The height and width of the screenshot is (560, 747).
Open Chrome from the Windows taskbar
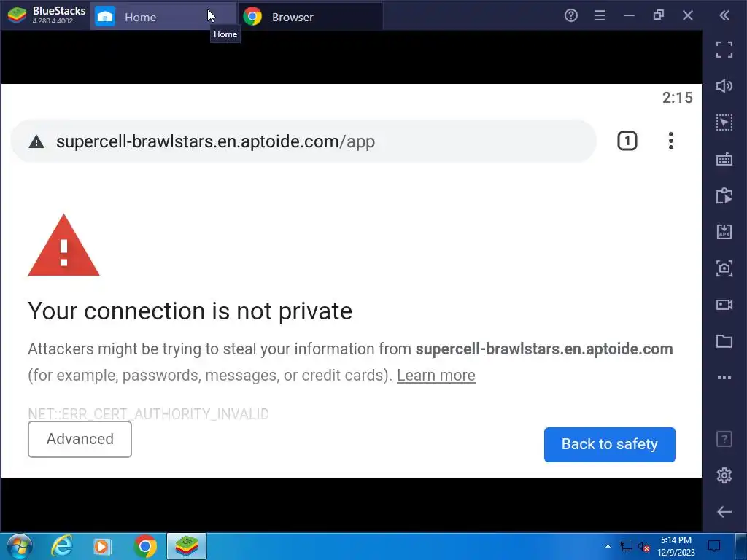click(x=145, y=546)
